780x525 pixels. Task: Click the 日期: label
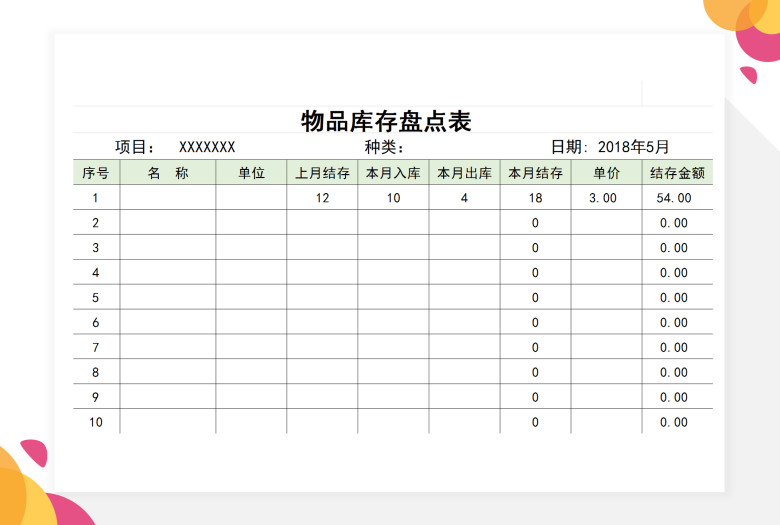(x=570, y=147)
